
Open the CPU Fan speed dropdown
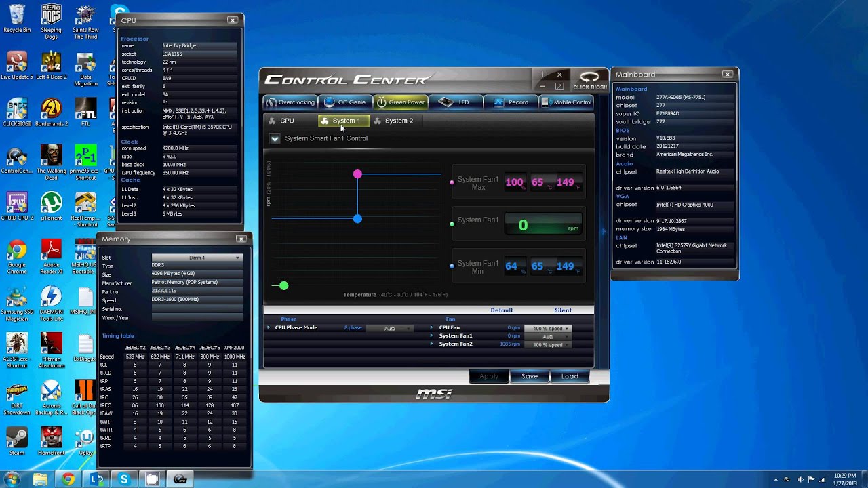coord(549,329)
